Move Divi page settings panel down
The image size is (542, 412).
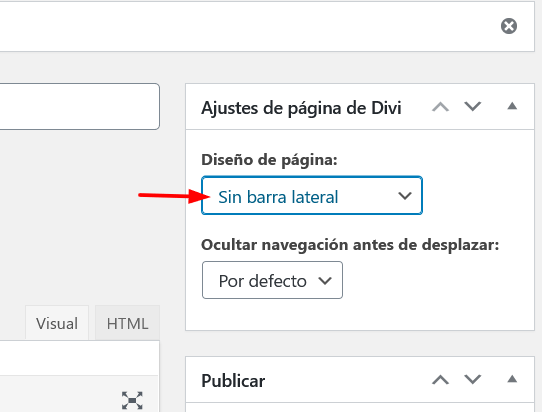click(473, 106)
